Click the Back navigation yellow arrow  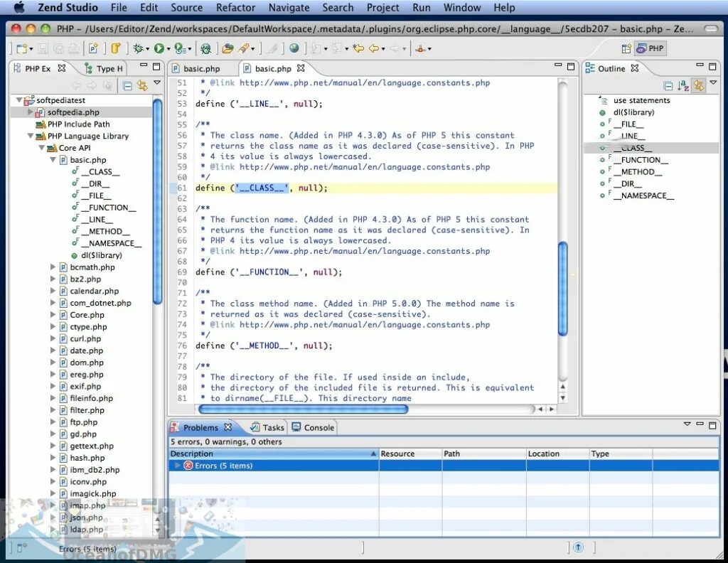coord(374,48)
